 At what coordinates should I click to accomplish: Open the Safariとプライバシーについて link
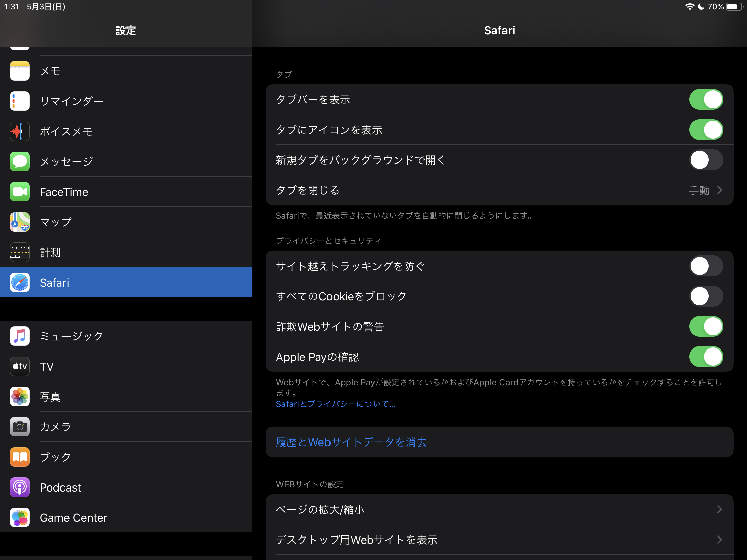[x=335, y=404]
